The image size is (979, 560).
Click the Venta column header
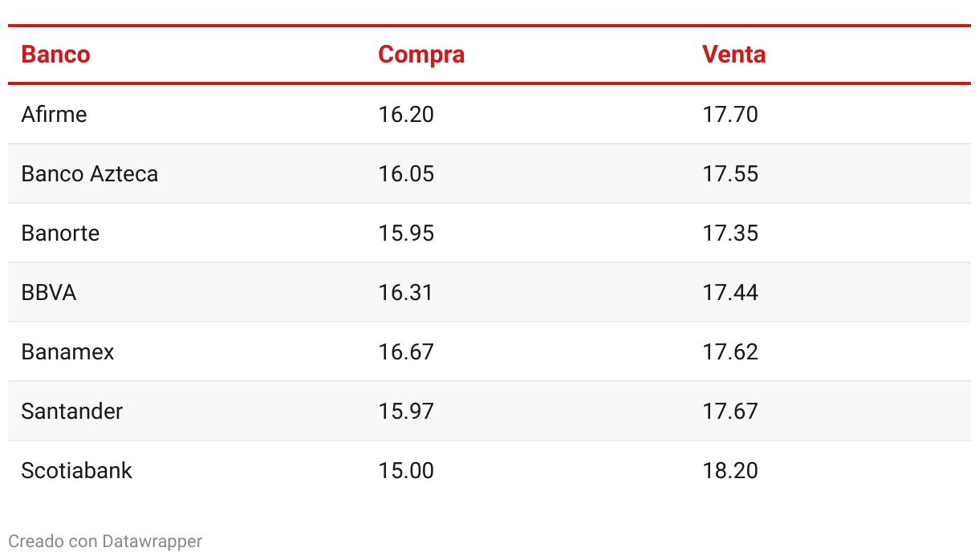pos(733,55)
